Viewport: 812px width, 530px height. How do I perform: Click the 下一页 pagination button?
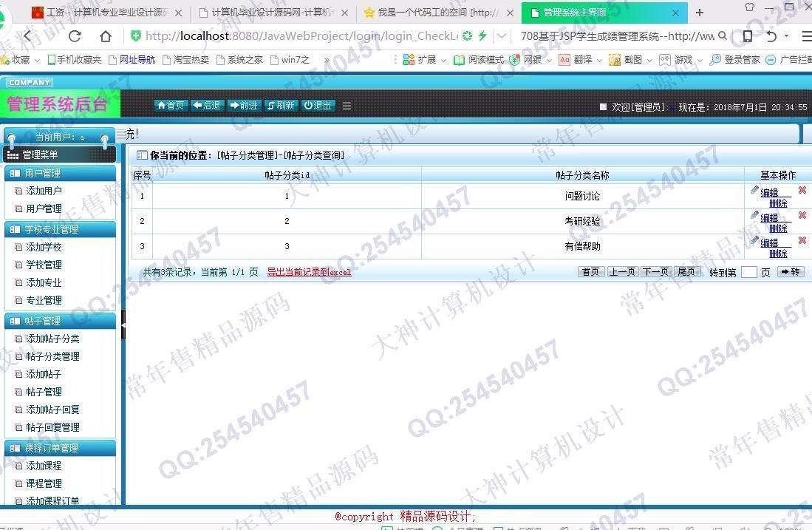655,272
